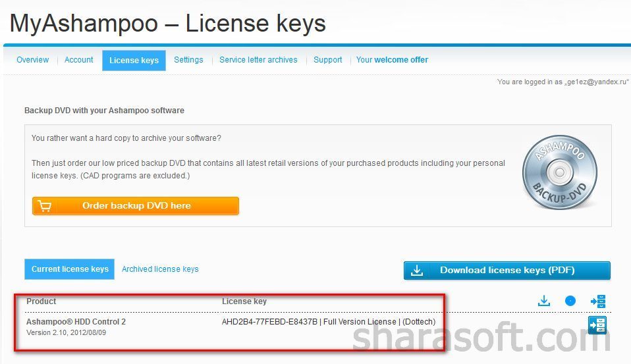Image resolution: width=631 pixels, height=364 pixels.
Task: Select the License keys tab
Action: pyautogui.click(x=134, y=61)
